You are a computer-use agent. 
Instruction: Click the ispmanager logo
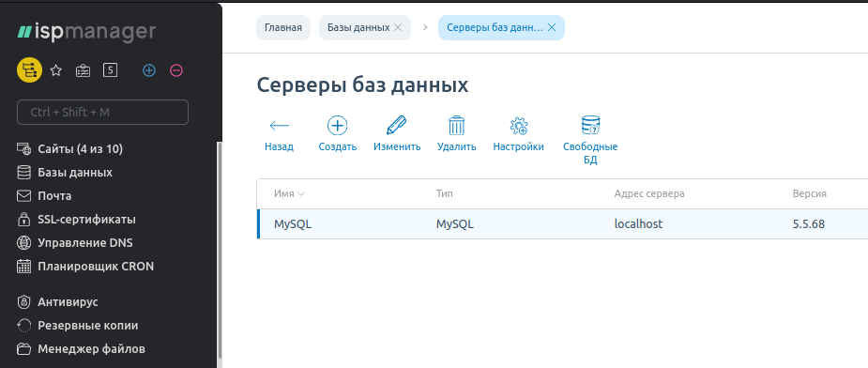pos(86,32)
